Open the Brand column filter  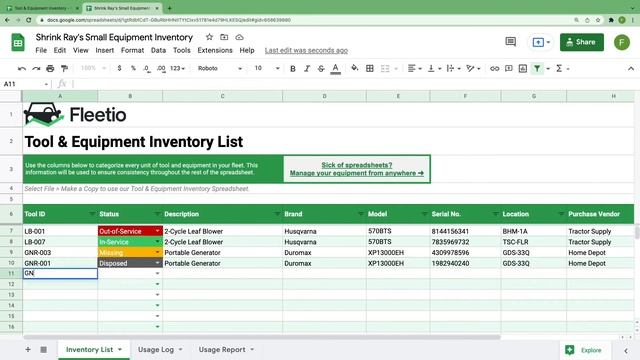(x=361, y=214)
